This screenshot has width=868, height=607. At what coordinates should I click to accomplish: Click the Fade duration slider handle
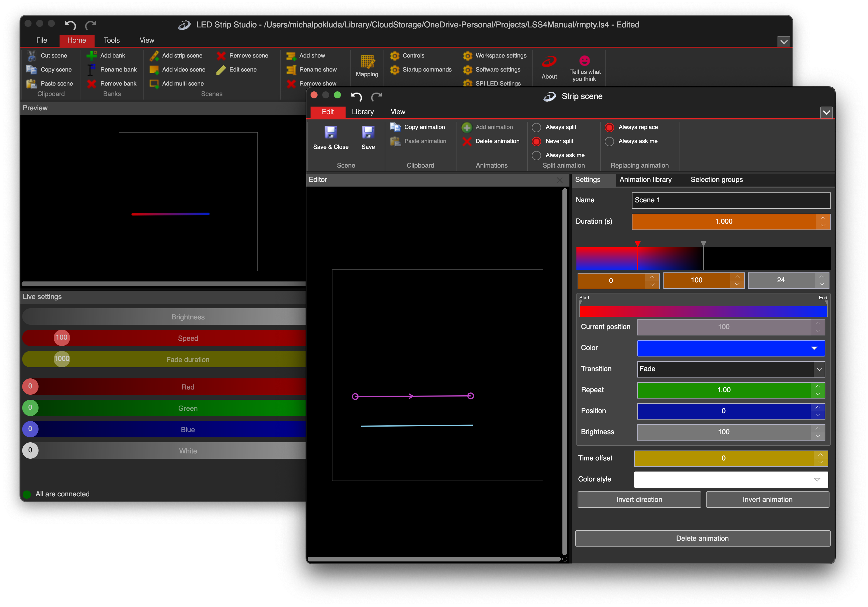pos(62,359)
